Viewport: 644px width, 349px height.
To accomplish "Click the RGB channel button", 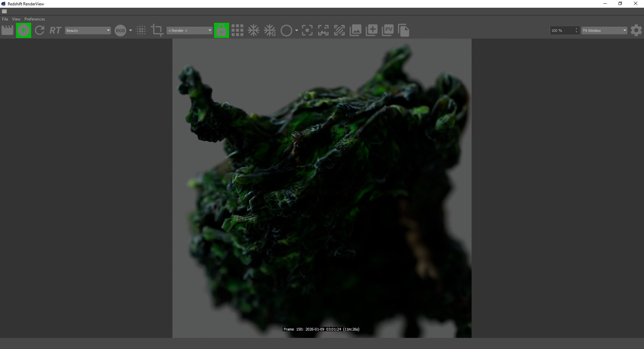I will click(x=120, y=31).
